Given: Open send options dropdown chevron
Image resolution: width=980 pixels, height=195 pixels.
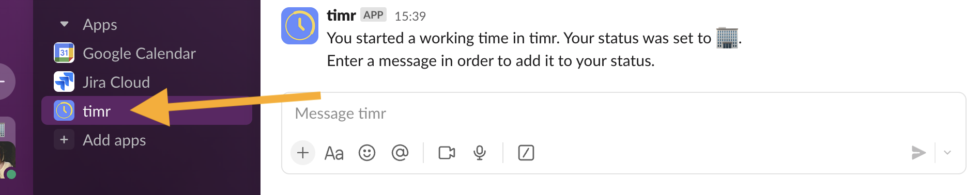Looking at the screenshot, I should tap(947, 153).
